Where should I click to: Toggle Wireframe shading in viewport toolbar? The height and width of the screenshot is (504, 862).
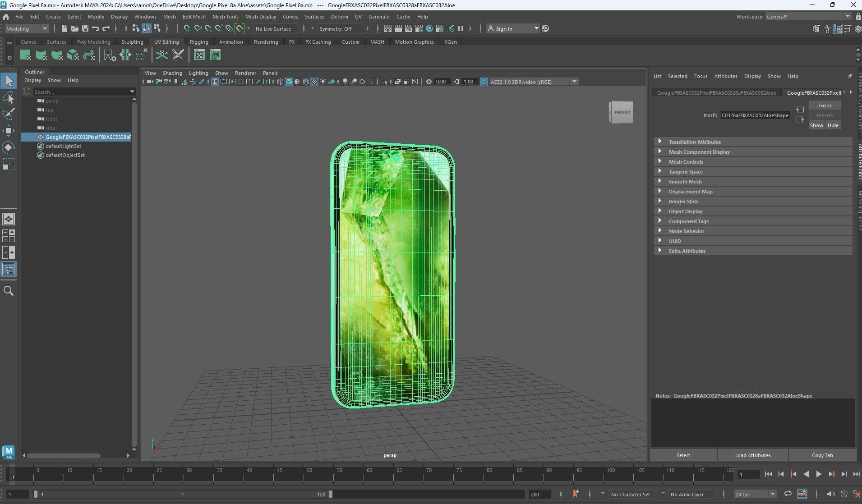click(280, 82)
